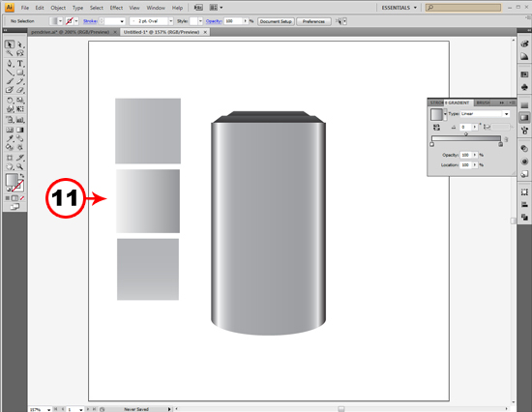Select the Magic Wand tool
Viewport: 532px width, 412px height.
10,53
